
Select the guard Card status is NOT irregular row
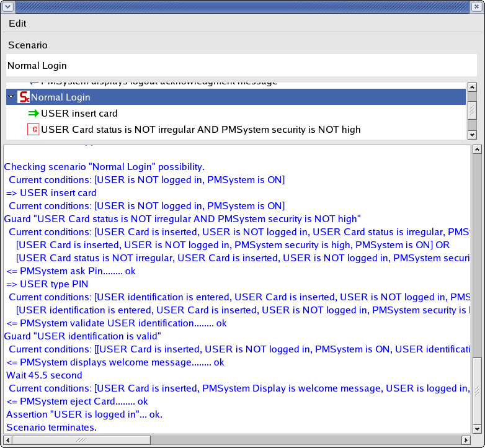coord(200,130)
